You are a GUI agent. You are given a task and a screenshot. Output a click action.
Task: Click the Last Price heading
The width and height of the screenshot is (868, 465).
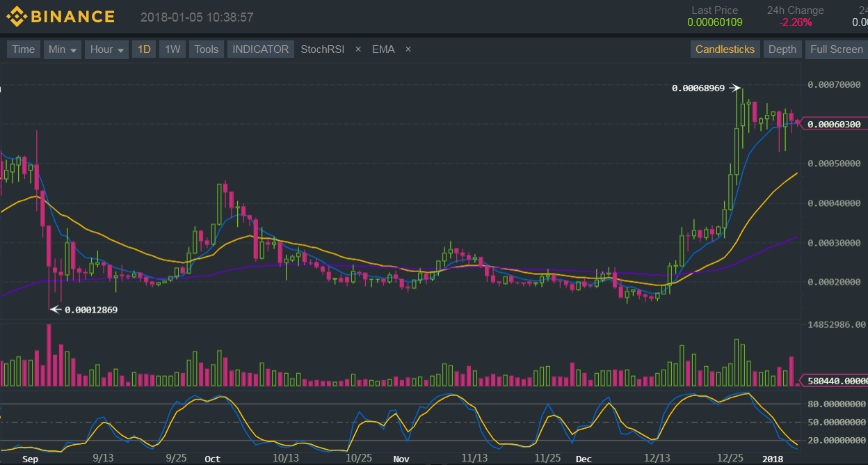pyautogui.click(x=715, y=10)
